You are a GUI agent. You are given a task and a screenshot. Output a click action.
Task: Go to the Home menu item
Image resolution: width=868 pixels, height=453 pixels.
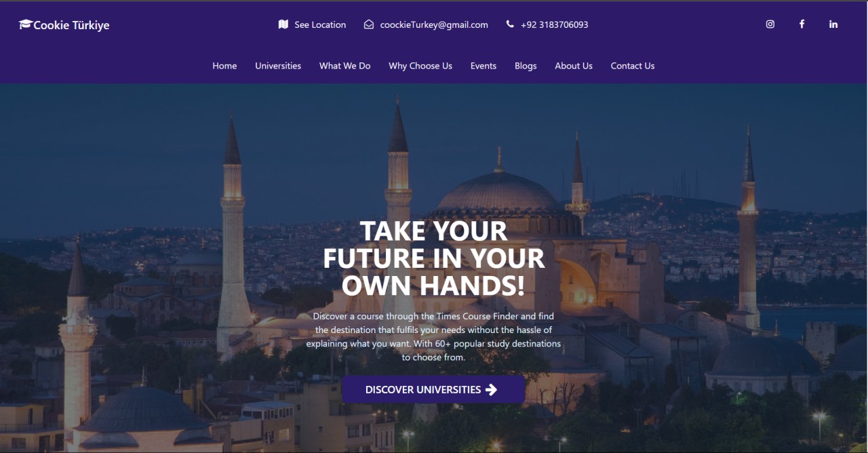pyautogui.click(x=224, y=66)
